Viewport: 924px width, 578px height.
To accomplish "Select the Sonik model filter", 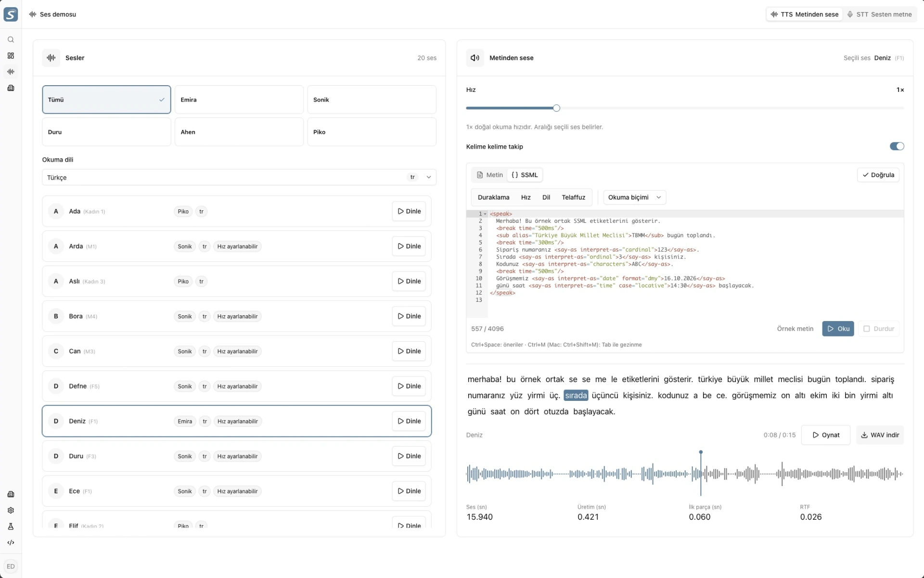I will click(x=372, y=100).
